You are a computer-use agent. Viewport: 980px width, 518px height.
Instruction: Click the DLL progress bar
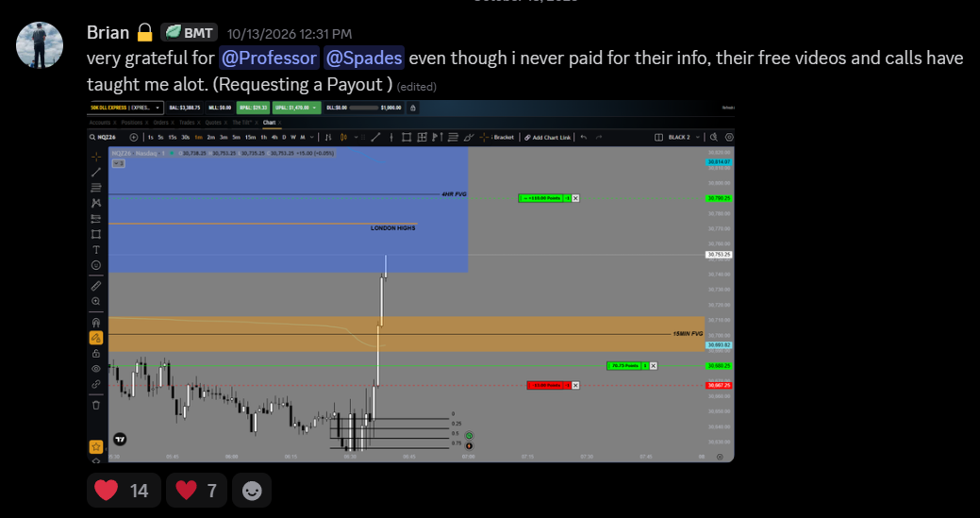pos(363,108)
